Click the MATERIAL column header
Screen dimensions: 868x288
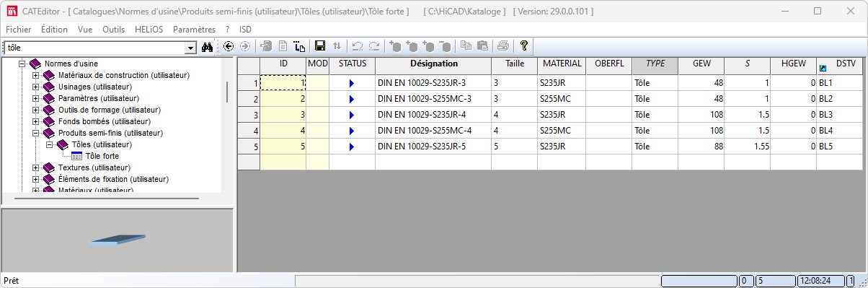[562, 64]
